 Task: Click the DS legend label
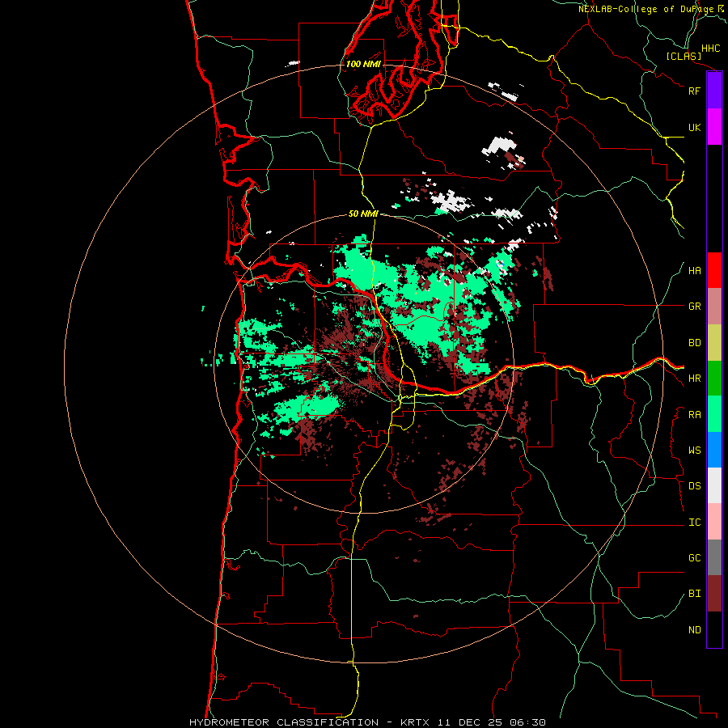pyautogui.click(x=694, y=486)
